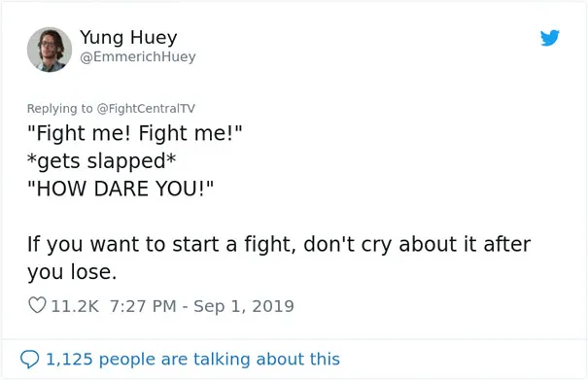Click the *gets slapped* line
Screen dimensions: 588x380
point(101,161)
